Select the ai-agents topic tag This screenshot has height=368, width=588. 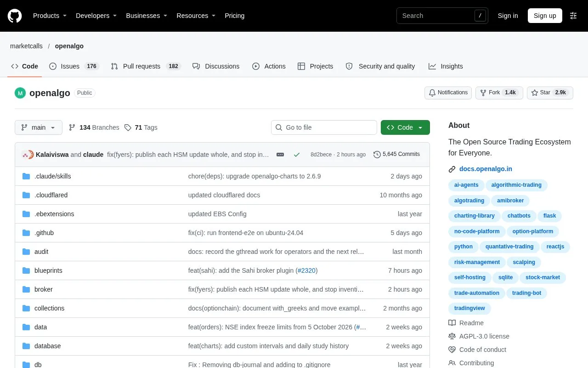[x=466, y=185]
